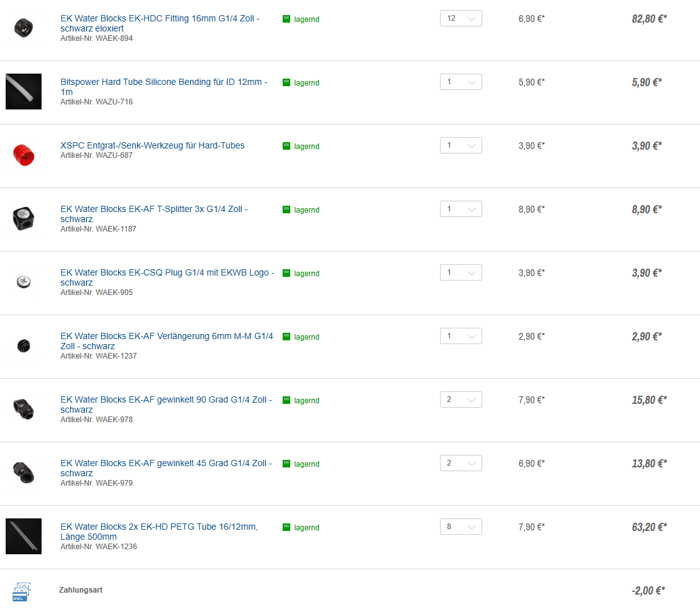Click the EK-AF T-Splitter product icon

point(23,218)
